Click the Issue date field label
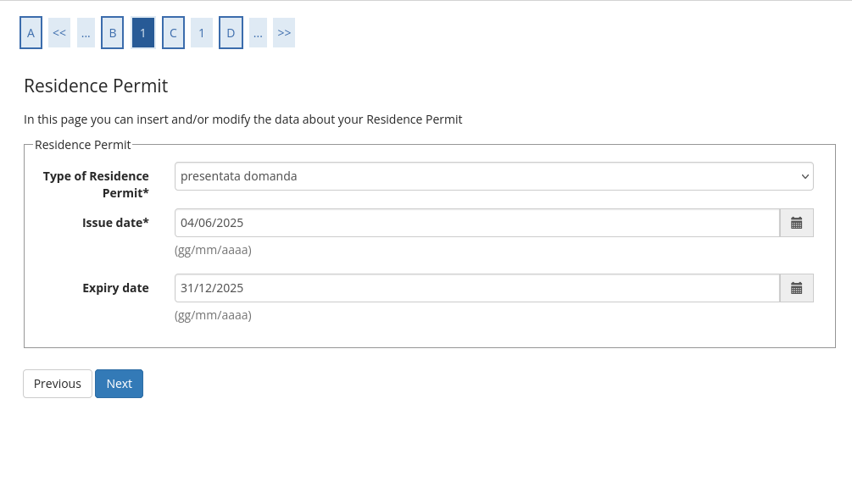Viewport: 852px width, 504px height. pos(115,223)
